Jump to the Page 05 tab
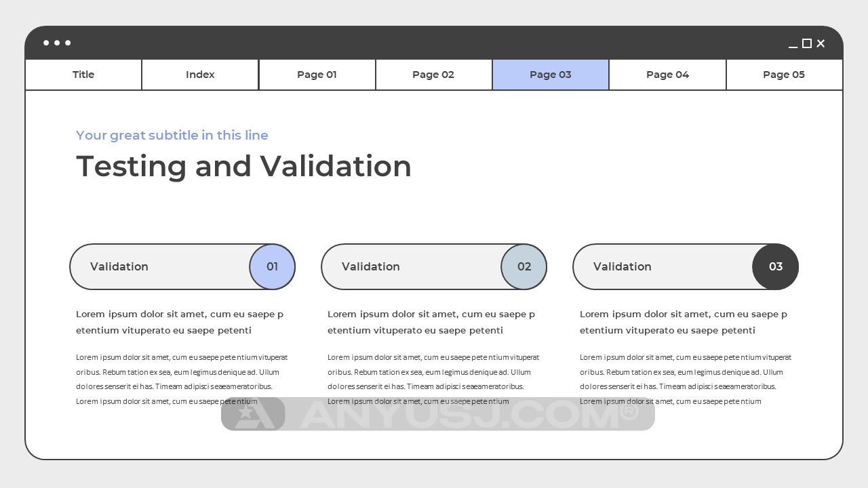Screen dimensions: 868x488 tap(784, 75)
